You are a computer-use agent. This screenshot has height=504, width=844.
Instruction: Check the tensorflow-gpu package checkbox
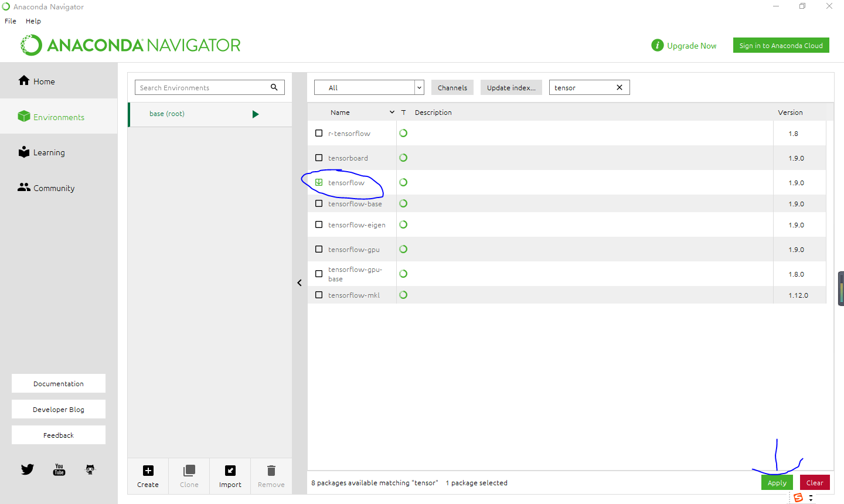[319, 249]
